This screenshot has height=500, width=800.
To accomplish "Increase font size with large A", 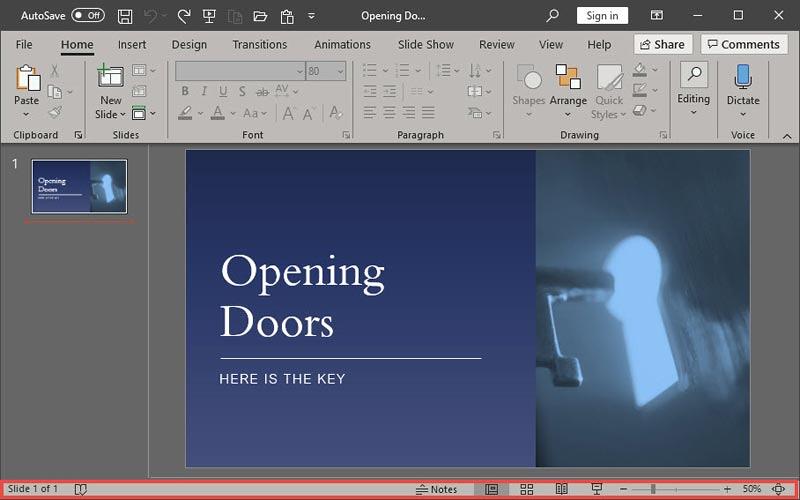I will tap(289, 113).
